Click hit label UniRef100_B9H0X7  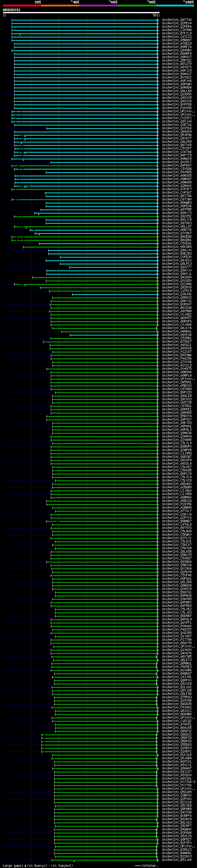[x=176, y=74]
